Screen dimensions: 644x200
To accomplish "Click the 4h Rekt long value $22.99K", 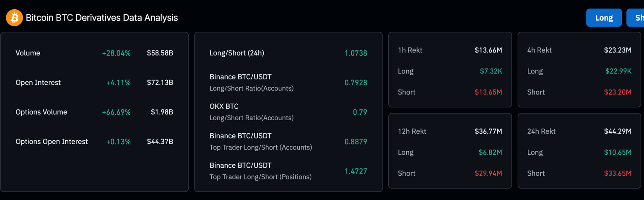I will pyautogui.click(x=618, y=71).
